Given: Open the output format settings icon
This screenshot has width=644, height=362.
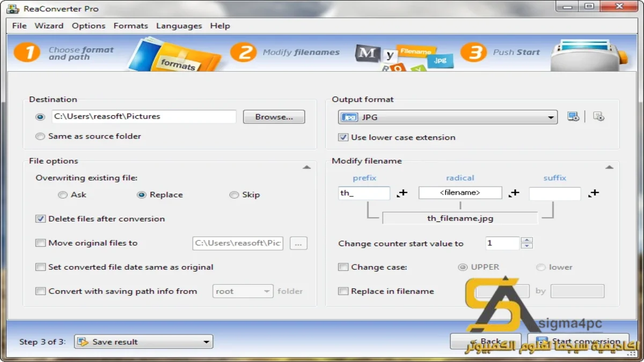Looking at the screenshot, I should (573, 117).
